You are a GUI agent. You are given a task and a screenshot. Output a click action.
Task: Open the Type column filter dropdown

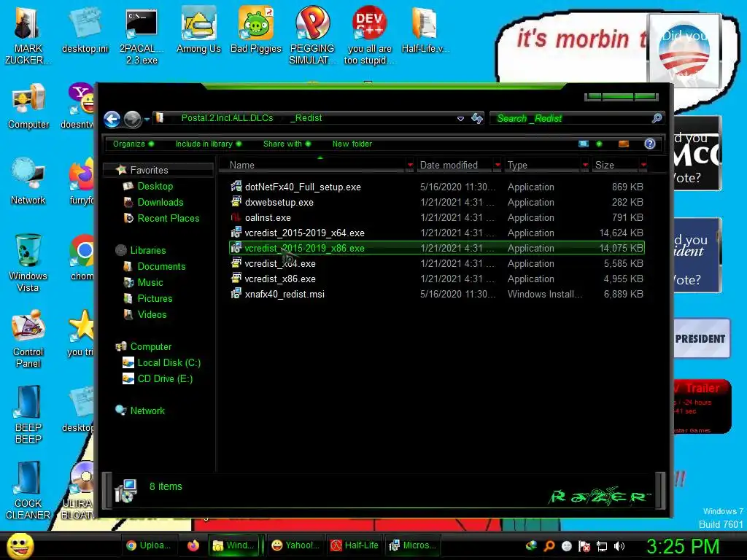point(585,166)
